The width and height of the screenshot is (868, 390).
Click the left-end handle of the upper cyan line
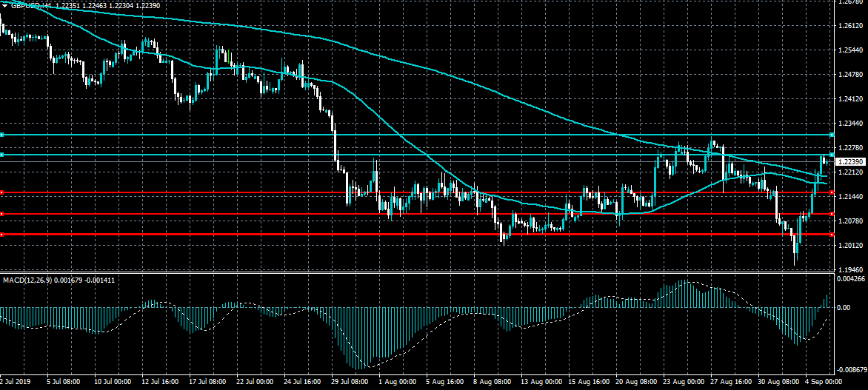pos(1,135)
